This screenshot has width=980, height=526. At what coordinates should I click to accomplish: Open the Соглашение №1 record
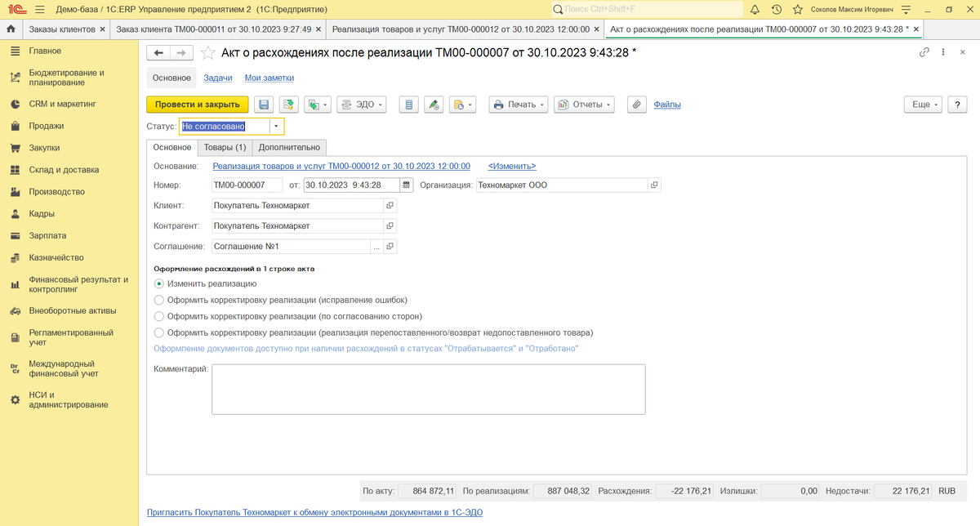point(390,246)
